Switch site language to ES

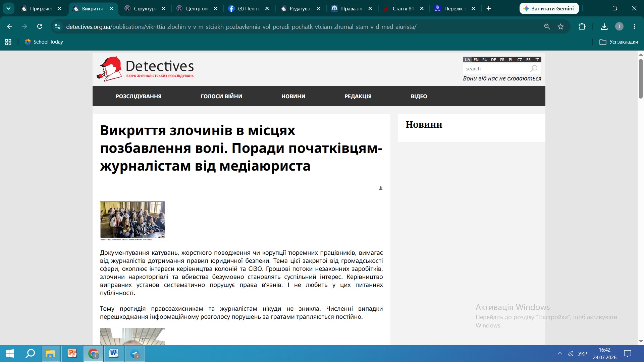coord(528,60)
